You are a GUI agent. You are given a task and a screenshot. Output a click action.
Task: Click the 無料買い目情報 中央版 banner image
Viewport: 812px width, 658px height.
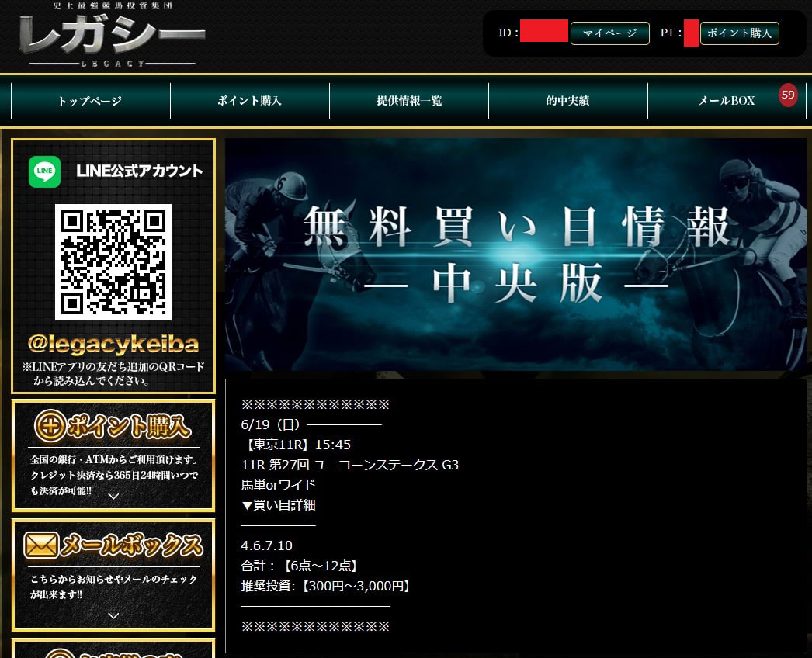[x=515, y=255]
